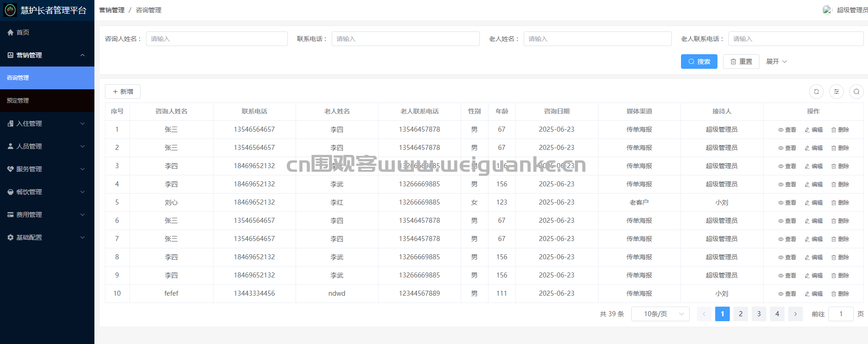Delete the 刘心 record in row 5

tap(840, 203)
